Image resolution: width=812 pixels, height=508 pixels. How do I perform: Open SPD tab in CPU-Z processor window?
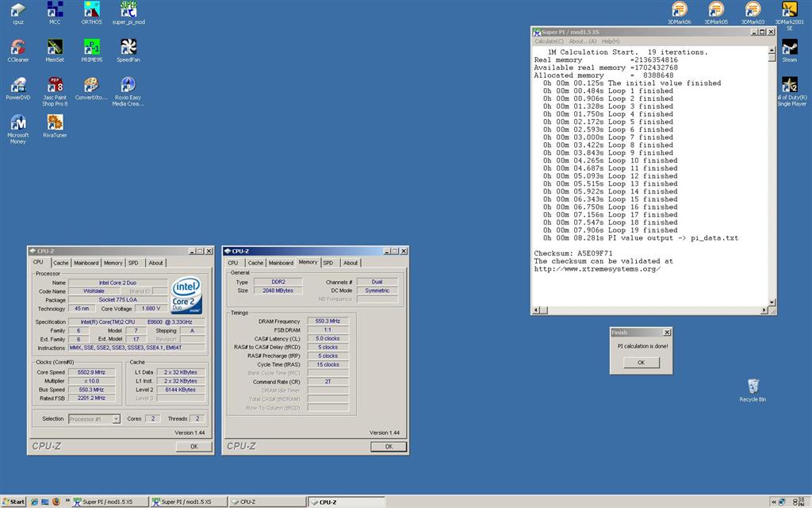tap(133, 263)
